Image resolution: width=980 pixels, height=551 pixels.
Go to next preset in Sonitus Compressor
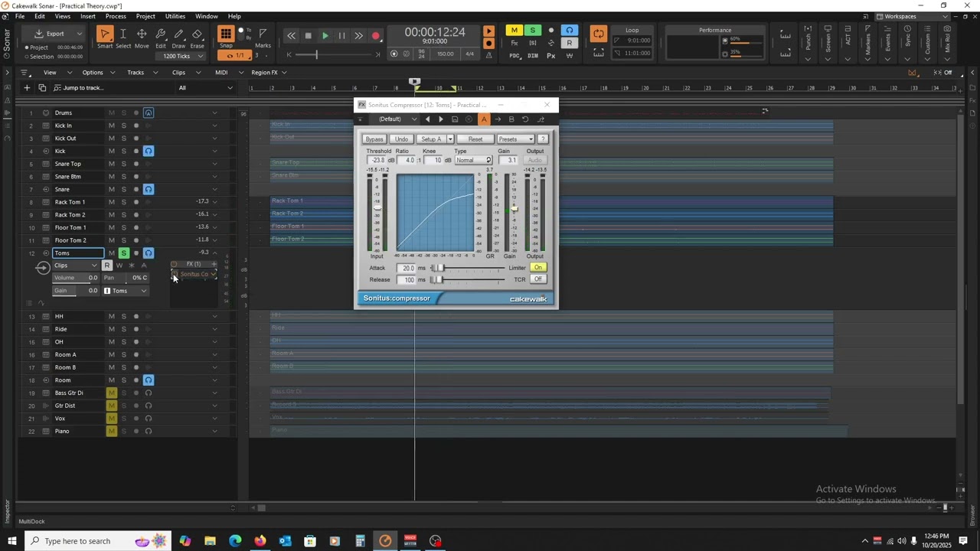441,119
